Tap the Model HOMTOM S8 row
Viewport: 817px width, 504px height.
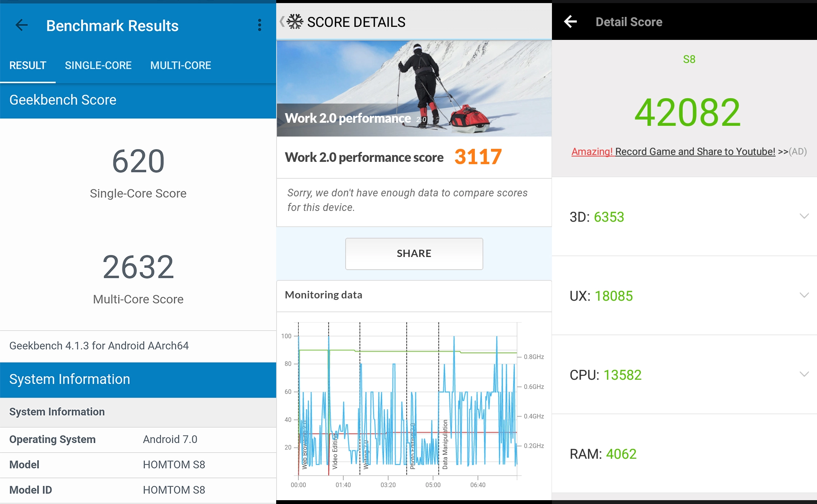click(138, 465)
